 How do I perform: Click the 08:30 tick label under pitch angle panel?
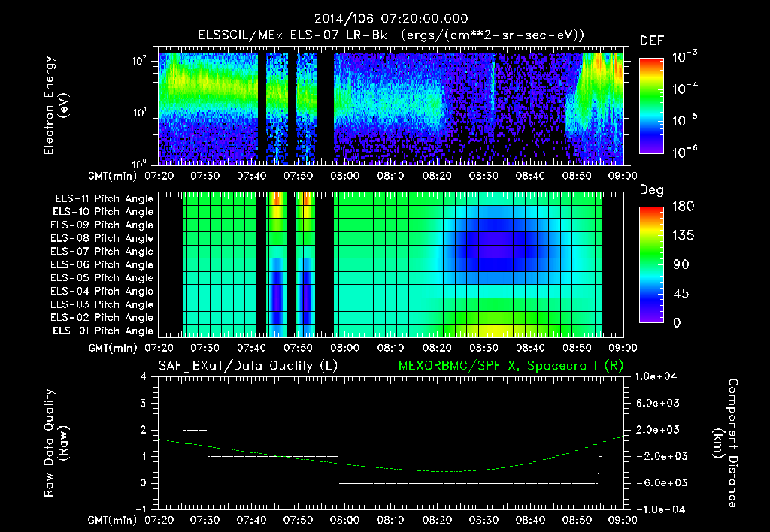pyautogui.click(x=484, y=348)
